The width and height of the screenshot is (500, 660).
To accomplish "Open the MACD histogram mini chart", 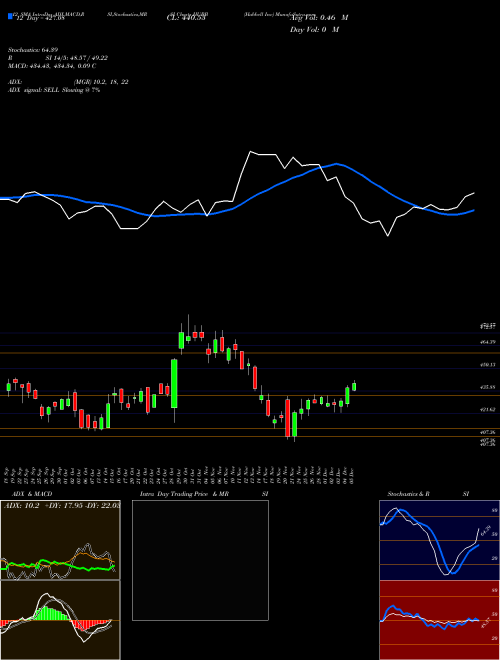I will pyautogui.click(x=60, y=620).
